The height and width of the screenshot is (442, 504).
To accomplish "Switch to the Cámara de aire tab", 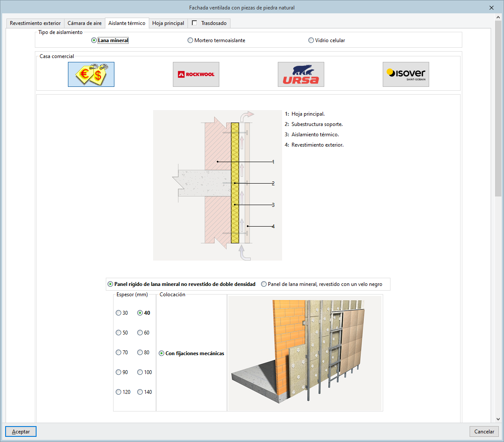I will click(x=85, y=23).
